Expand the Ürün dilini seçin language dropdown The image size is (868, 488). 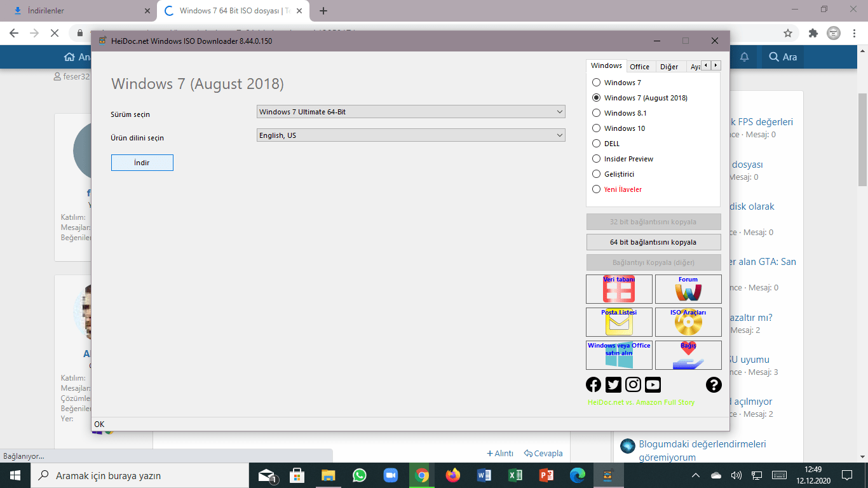411,135
